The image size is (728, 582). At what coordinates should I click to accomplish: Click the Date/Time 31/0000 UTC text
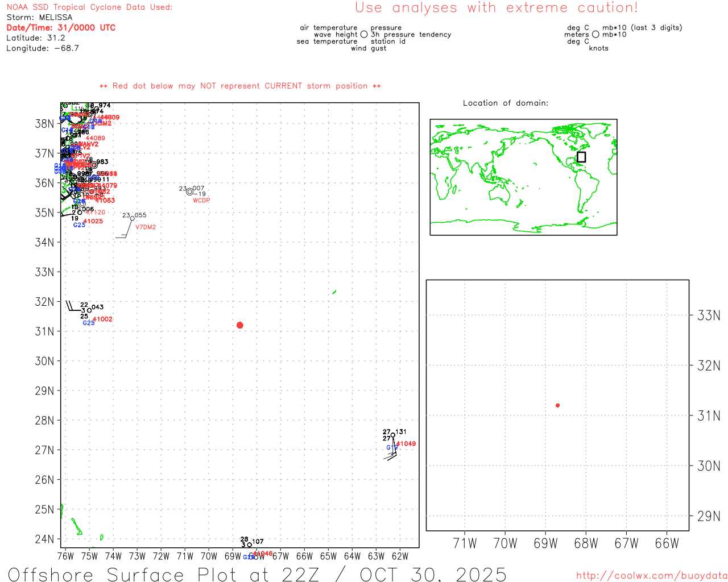pyautogui.click(x=61, y=28)
